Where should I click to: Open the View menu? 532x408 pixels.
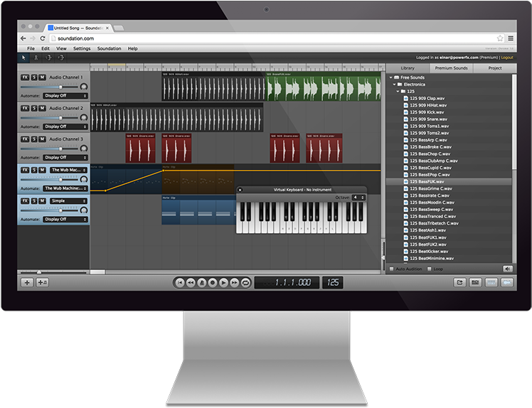(61, 48)
